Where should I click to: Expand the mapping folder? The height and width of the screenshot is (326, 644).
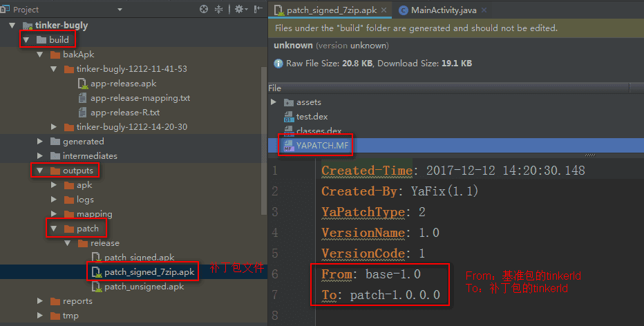coord(54,214)
